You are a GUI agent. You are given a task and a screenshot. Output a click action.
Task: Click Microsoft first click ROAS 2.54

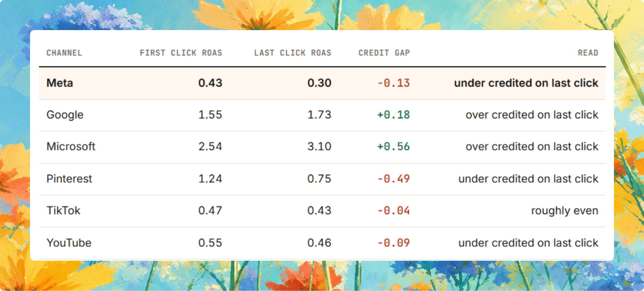click(210, 147)
